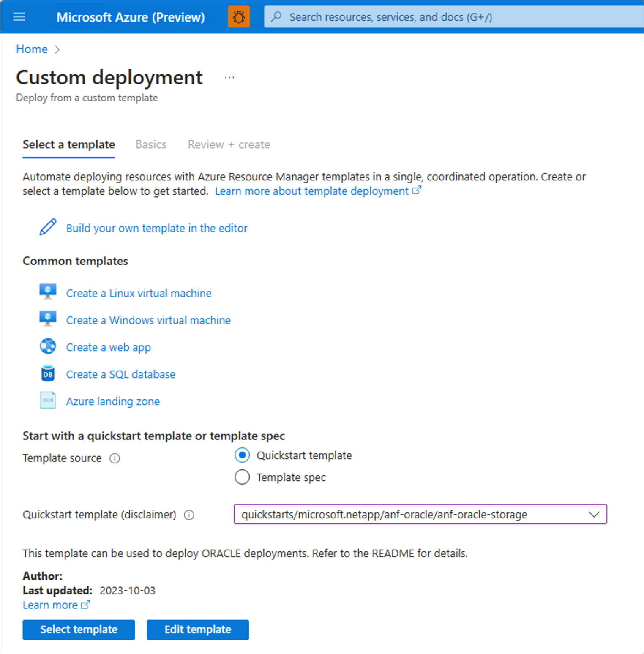Click the web app globe icon
This screenshot has width=644, height=654.
tap(48, 346)
